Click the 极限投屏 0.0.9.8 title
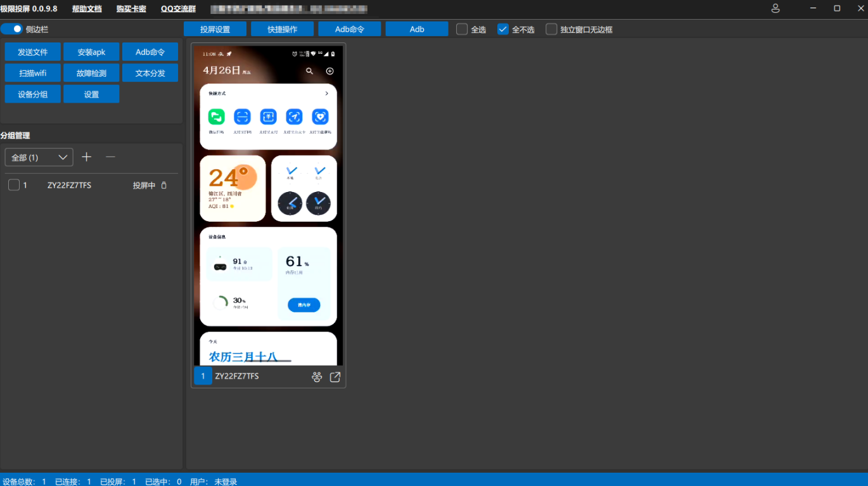The image size is (868, 486). 29,9
